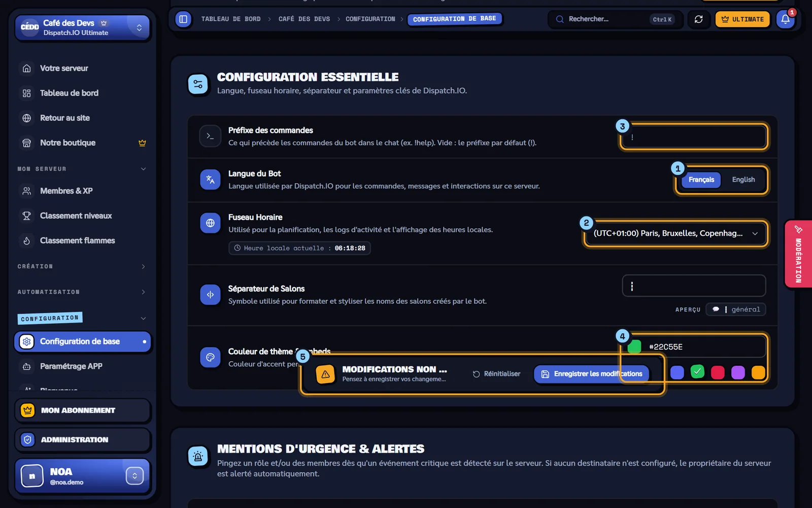Click the Classement flammes flame icon
This screenshot has height=508, width=812.
[27, 241]
